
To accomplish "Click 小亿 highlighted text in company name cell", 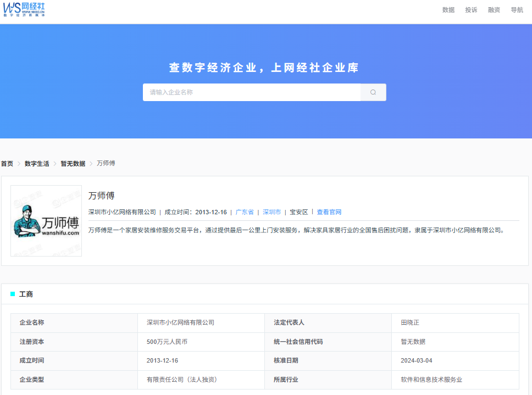I will pos(171,322).
